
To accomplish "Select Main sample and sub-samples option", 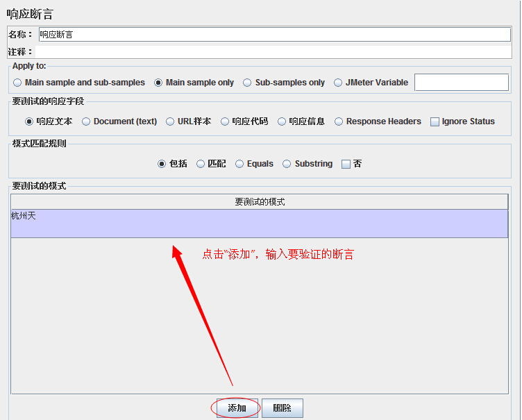I will (x=17, y=83).
